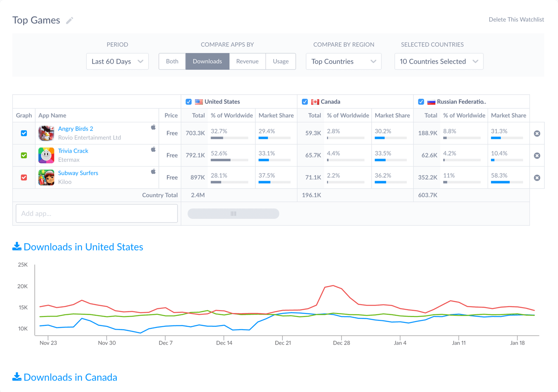Image resolution: width=558 pixels, height=392 pixels.
Task: Open the Subway Surfers app link
Action: pos(78,173)
